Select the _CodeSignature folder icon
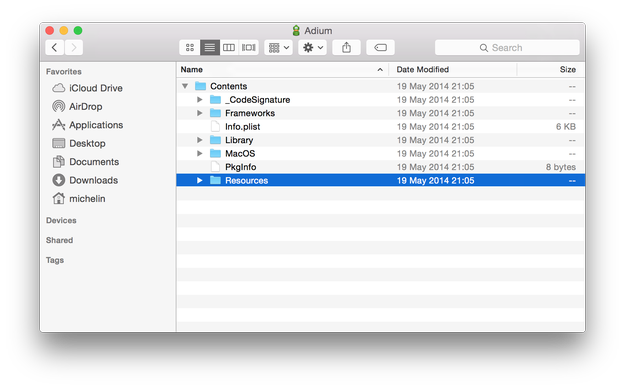The width and height of the screenshot is (625, 389). pyautogui.click(x=215, y=100)
